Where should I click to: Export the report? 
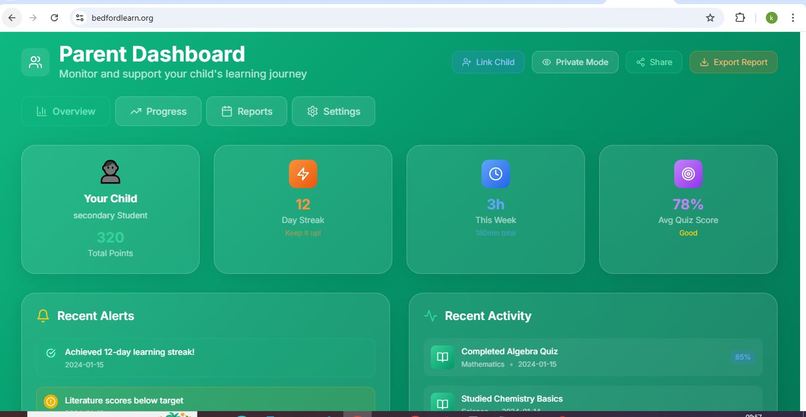point(733,62)
